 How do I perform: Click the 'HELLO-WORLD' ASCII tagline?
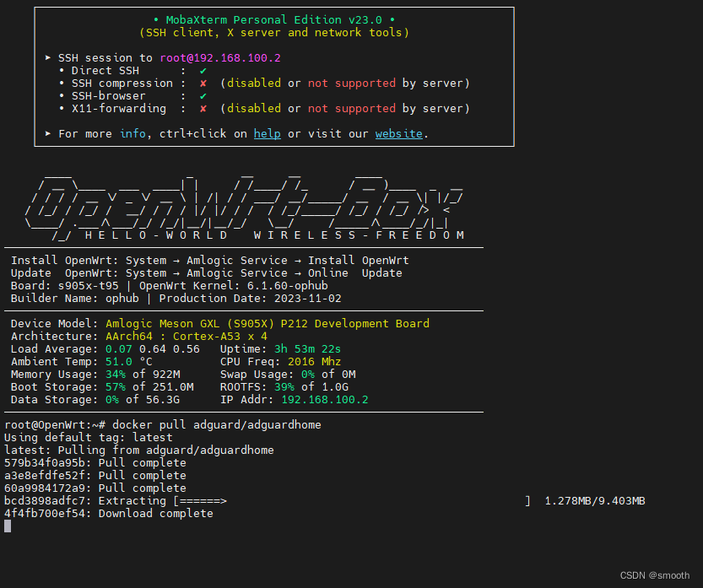[156, 235]
